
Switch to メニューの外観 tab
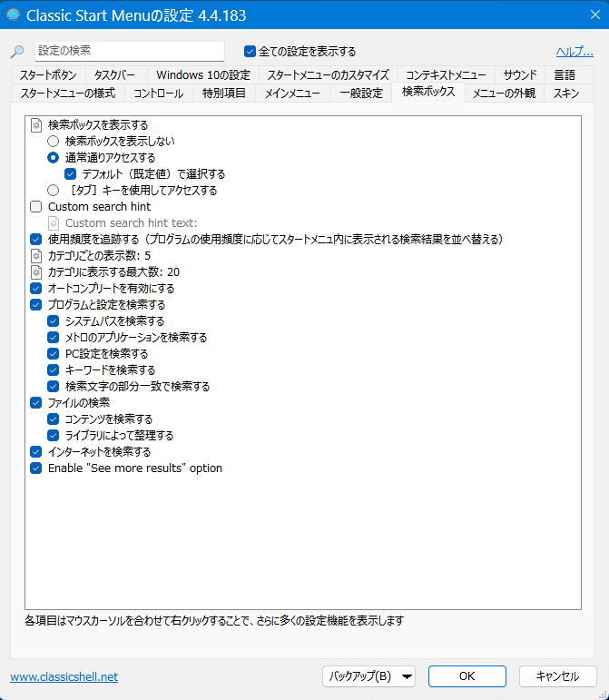pyautogui.click(x=504, y=94)
